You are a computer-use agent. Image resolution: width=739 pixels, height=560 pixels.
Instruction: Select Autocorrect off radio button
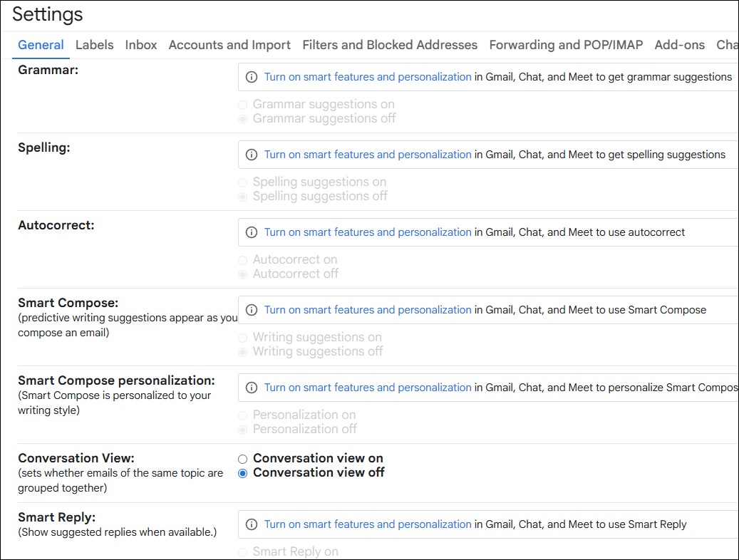(x=243, y=274)
